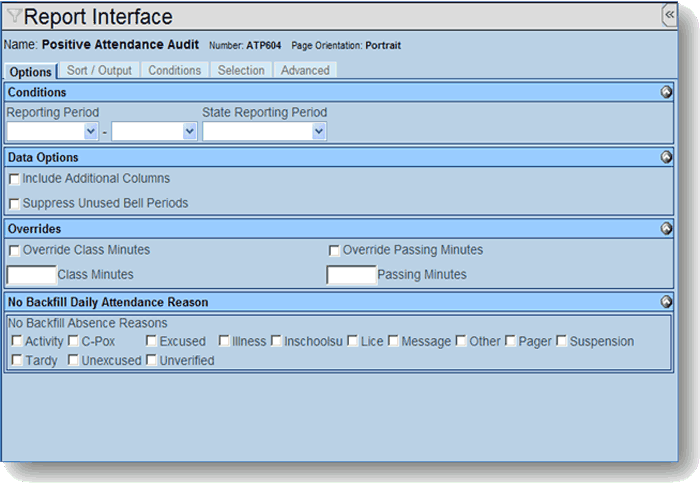Enable Suppress Unused Bell Periods
Viewport: 700px width, 489px height.
[14, 204]
